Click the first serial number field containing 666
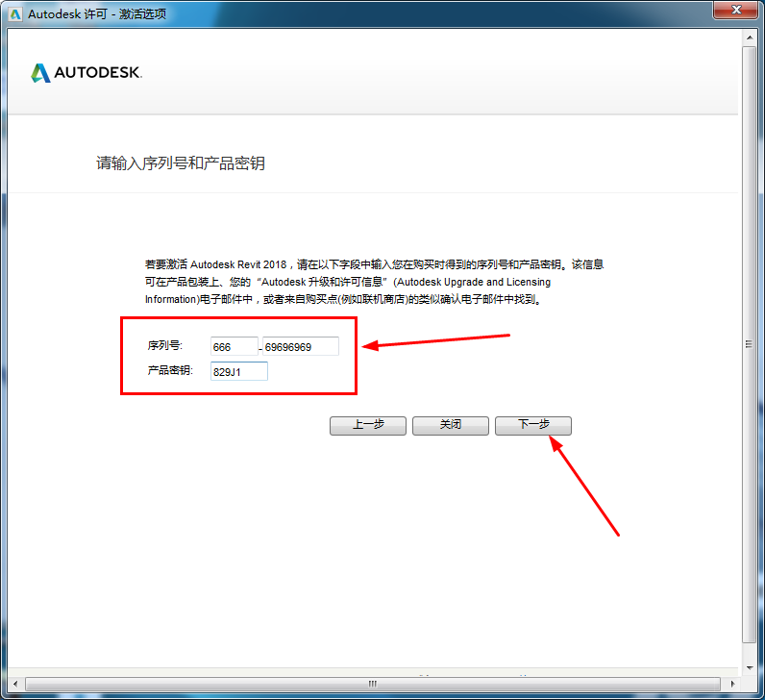 (x=234, y=346)
